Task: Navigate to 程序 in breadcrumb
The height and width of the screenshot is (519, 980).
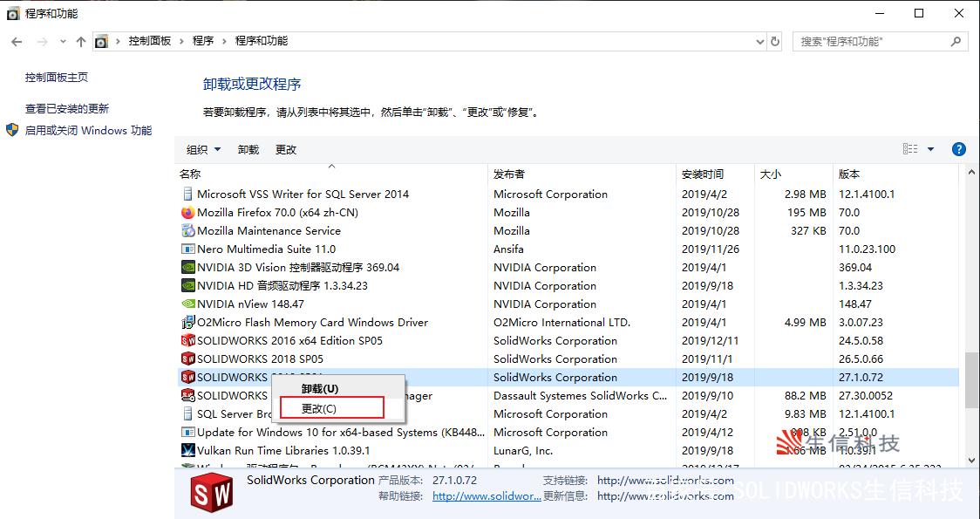Action: tap(203, 41)
